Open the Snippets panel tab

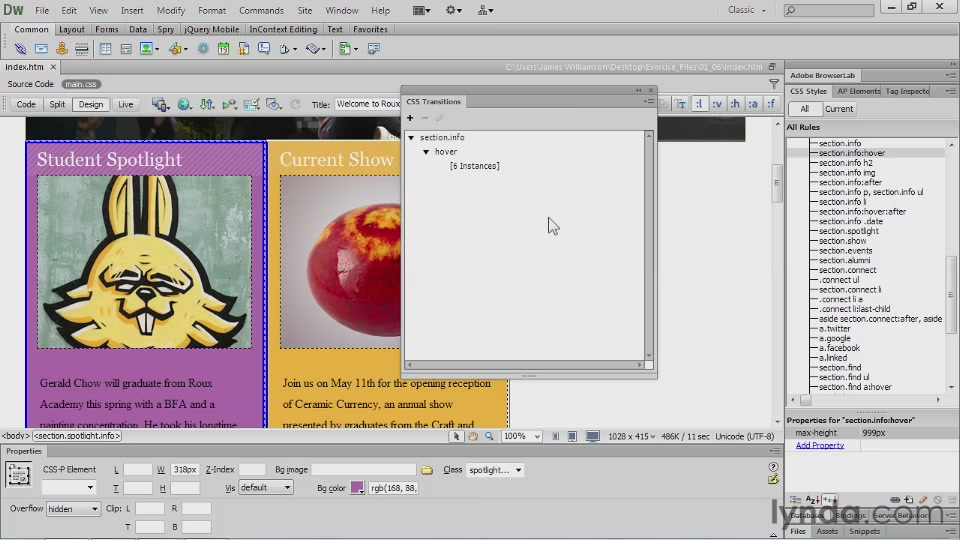(864, 531)
